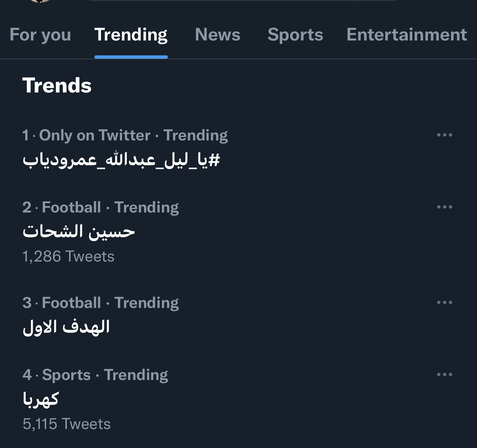The height and width of the screenshot is (448, 477).
Task: Switch to the Entertainment tab
Action: coord(406,35)
